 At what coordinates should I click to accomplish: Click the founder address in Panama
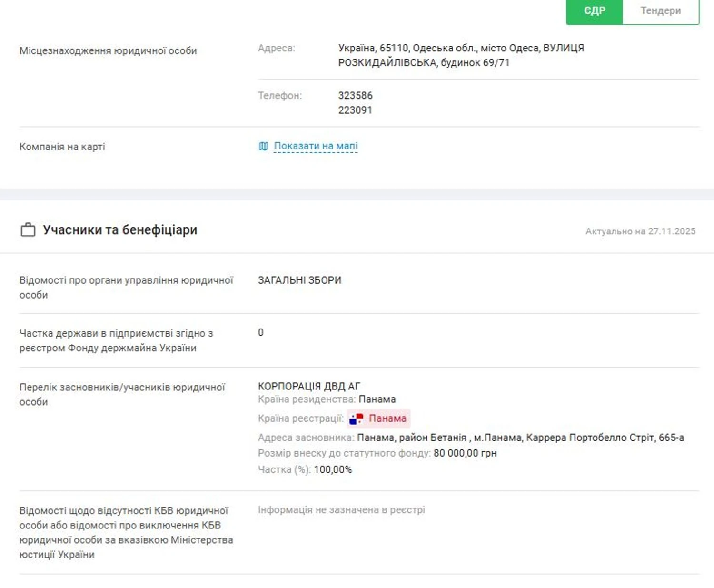click(x=520, y=438)
